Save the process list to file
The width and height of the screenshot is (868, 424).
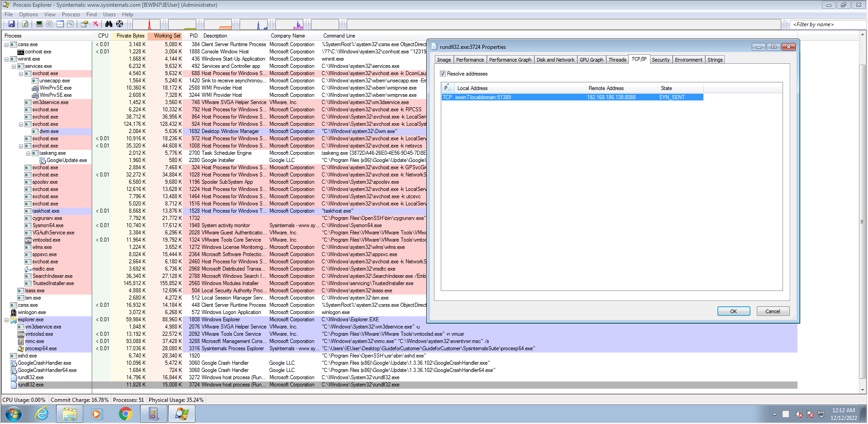11,24
